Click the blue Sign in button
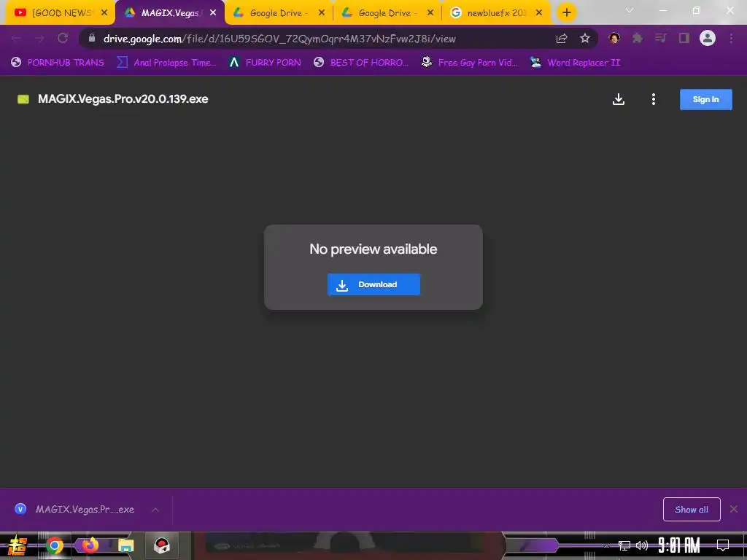The width and height of the screenshot is (747, 560). tap(705, 99)
